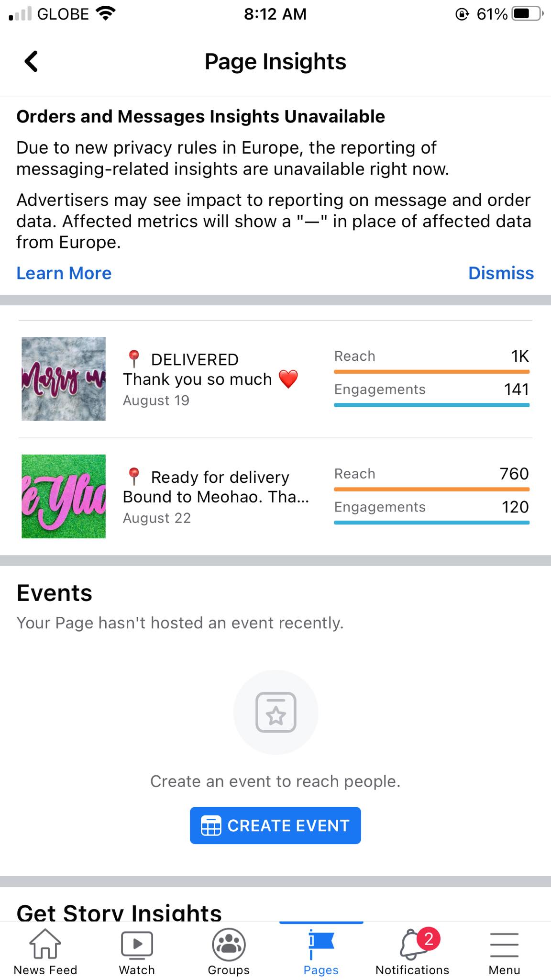The width and height of the screenshot is (551, 980).
Task: Open News Feed home icon
Action: coord(45,944)
